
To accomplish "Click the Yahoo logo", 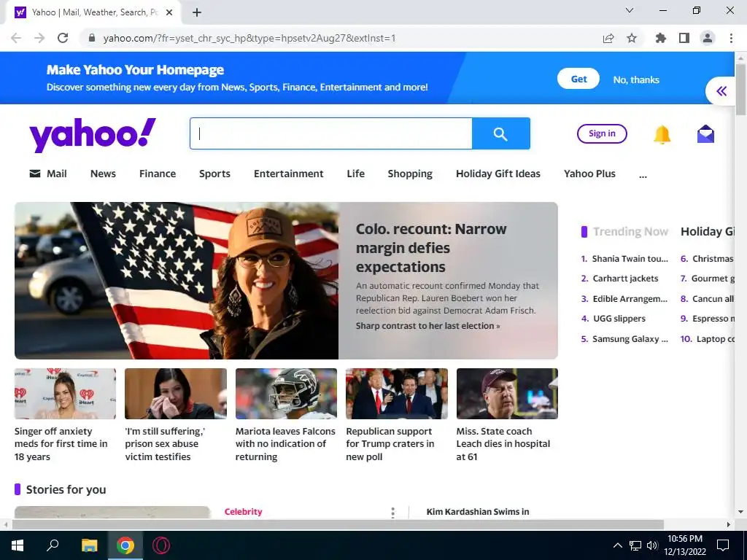I will pyautogui.click(x=93, y=134).
